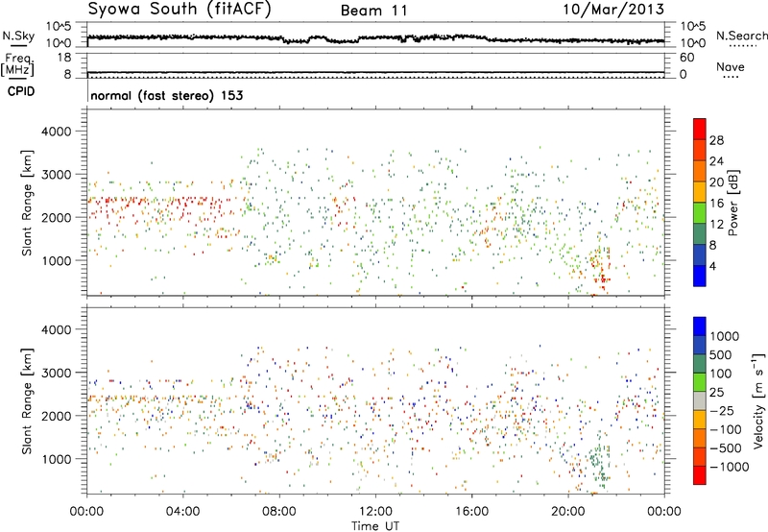Click the noise trace in the top panel

point(375,38)
